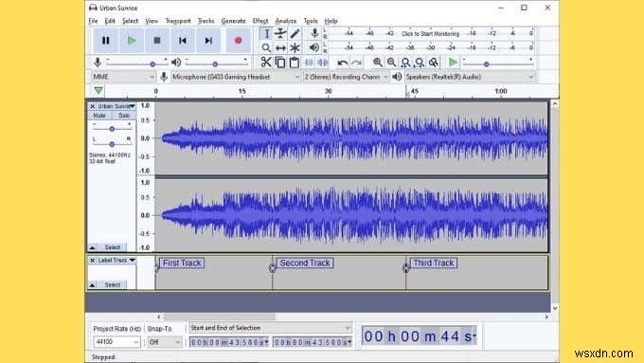644x363 pixels.
Task: Open the Help menu
Action: click(x=331, y=21)
